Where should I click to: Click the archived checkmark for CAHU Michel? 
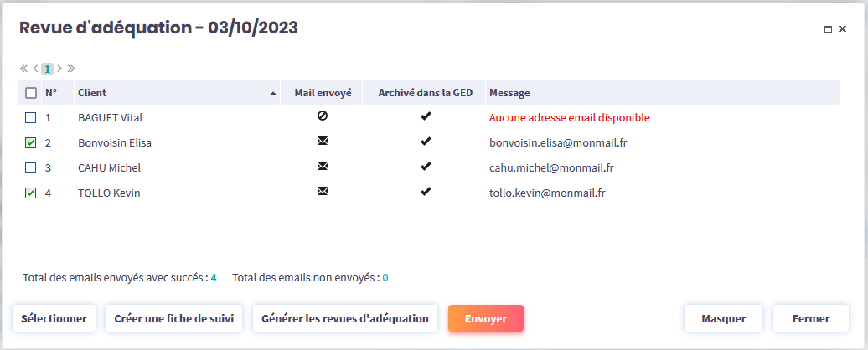[x=426, y=167]
